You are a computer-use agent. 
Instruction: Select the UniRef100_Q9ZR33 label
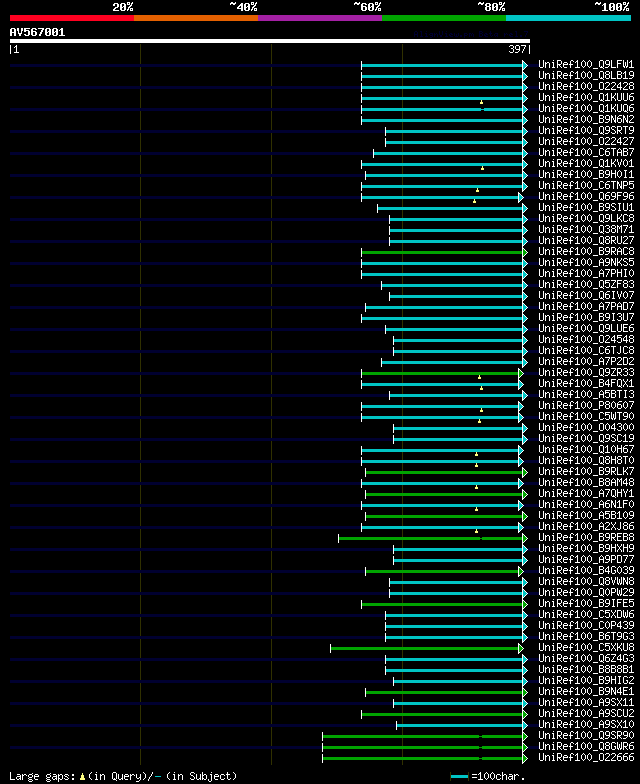pos(586,372)
